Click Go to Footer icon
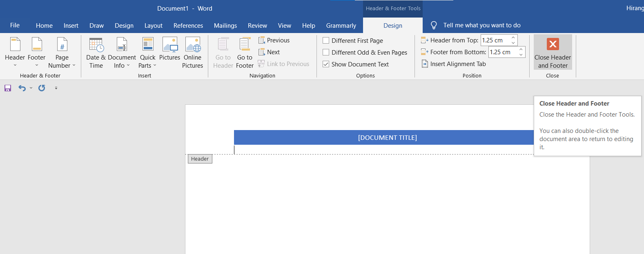 coord(245,45)
